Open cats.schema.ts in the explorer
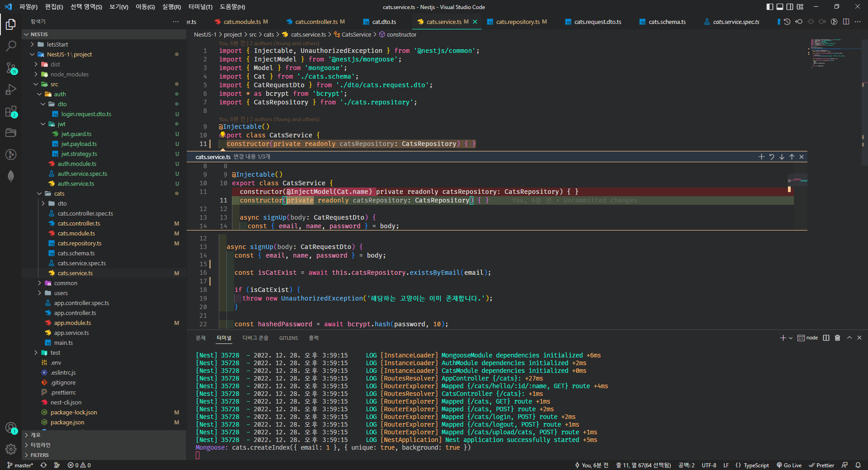The width and height of the screenshot is (868, 470). point(76,254)
